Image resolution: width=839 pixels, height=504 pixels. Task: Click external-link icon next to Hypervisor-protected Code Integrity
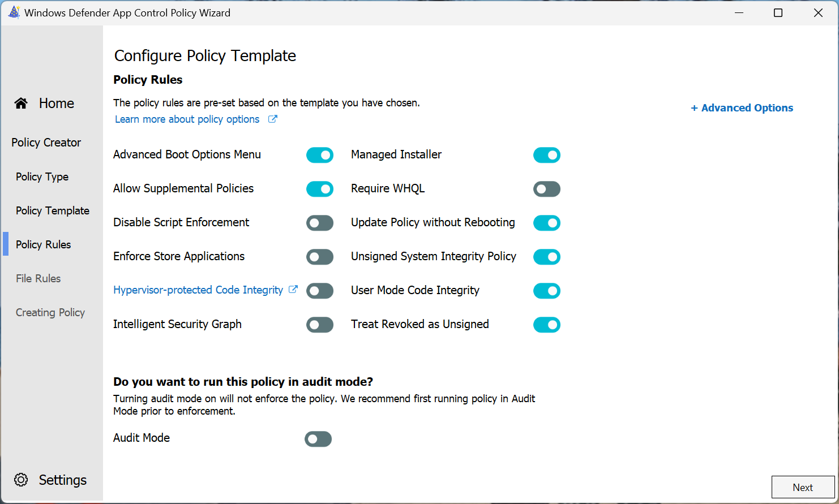pyautogui.click(x=293, y=290)
